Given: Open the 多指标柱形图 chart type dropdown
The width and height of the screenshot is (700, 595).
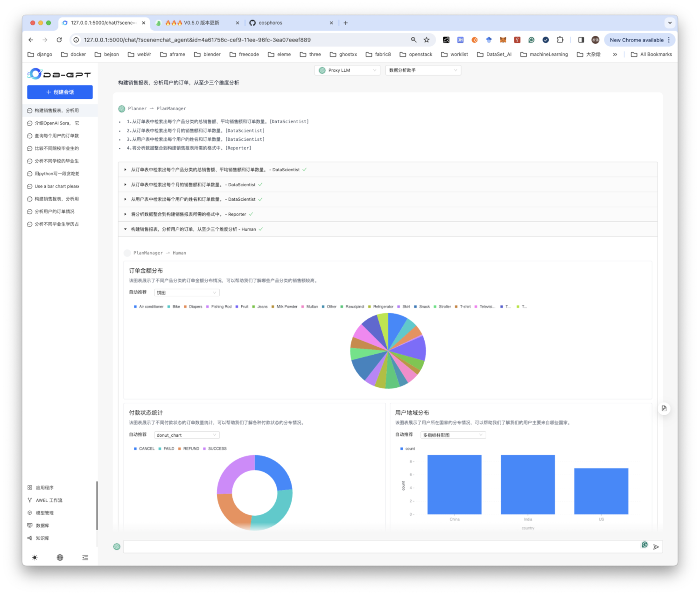Looking at the screenshot, I should pyautogui.click(x=453, y=435).
